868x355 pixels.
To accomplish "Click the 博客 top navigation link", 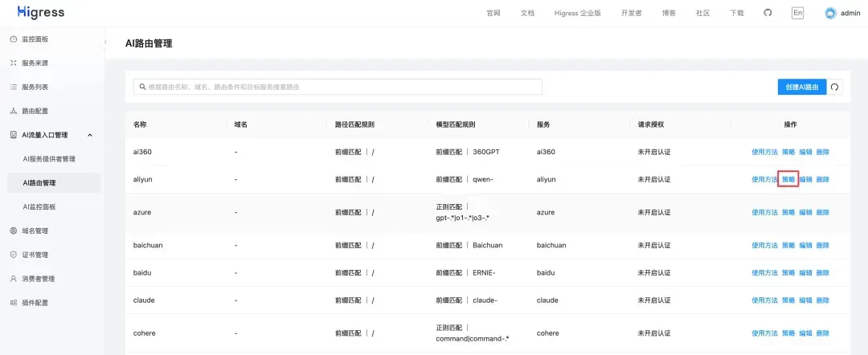I will click(669, 14).
